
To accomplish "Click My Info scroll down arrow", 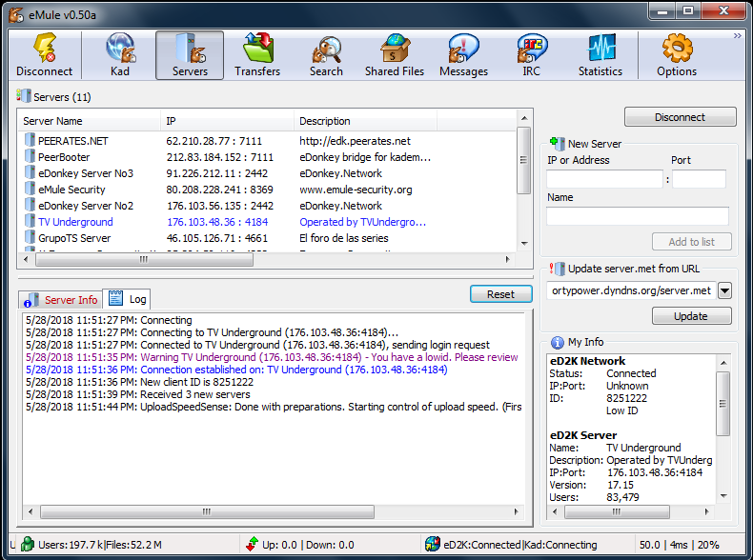I will [723, 496].
